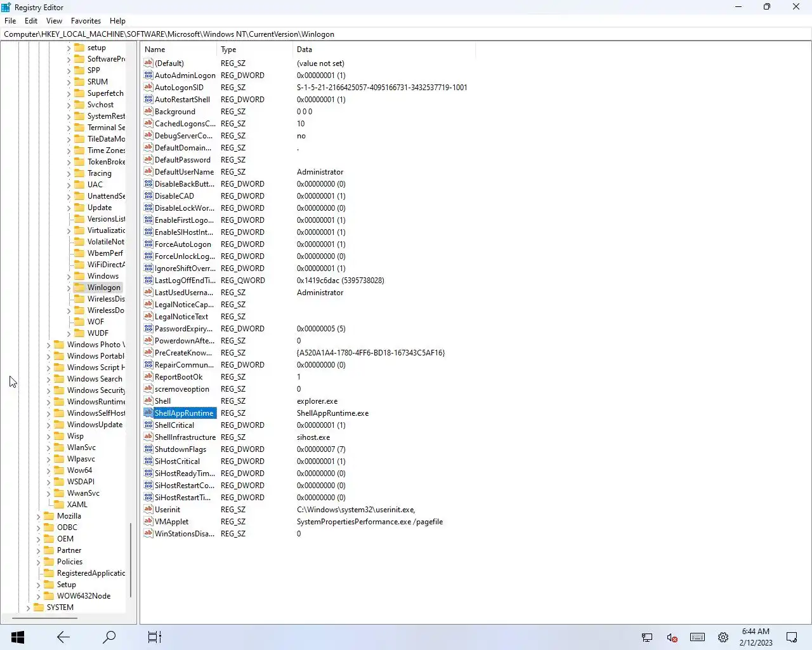Select the VolatileNot tree item

pyautogui.click(x=106, y=242)
